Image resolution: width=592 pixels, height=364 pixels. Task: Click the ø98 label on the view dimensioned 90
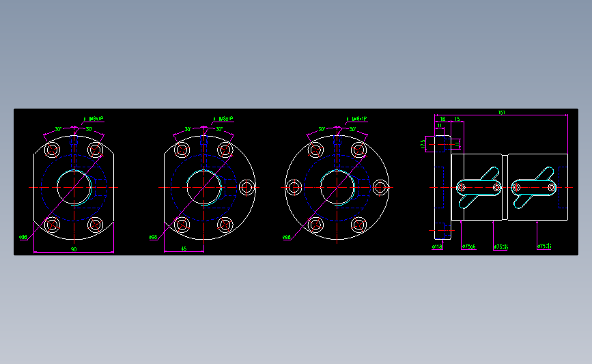[x=23, y=237]
